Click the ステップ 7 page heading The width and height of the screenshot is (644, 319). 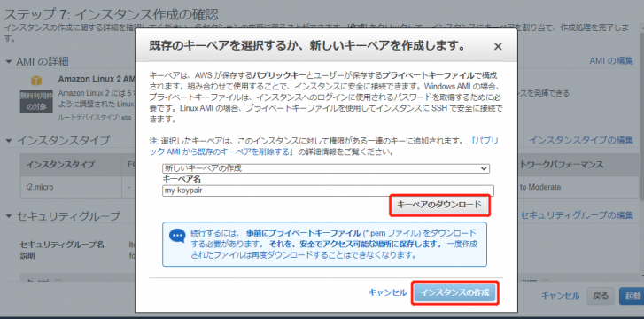tap(111, 15)
